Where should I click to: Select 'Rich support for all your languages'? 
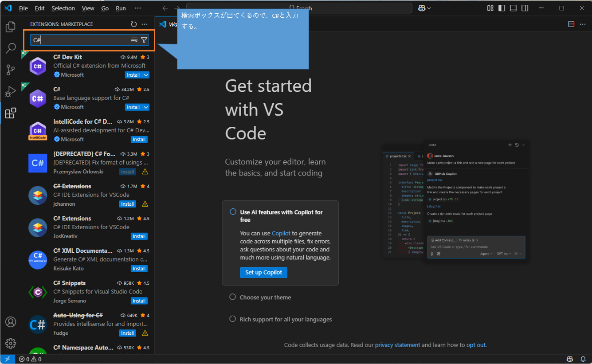286,319
